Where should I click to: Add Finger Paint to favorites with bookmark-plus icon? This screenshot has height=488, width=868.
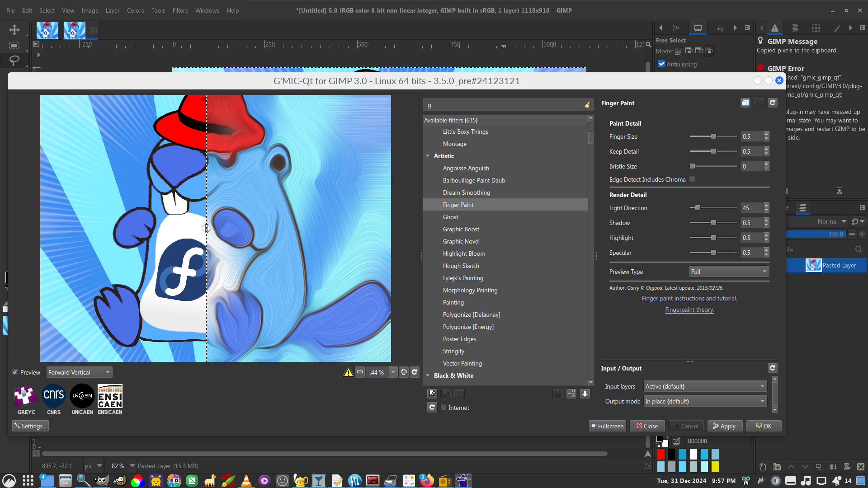432,394
